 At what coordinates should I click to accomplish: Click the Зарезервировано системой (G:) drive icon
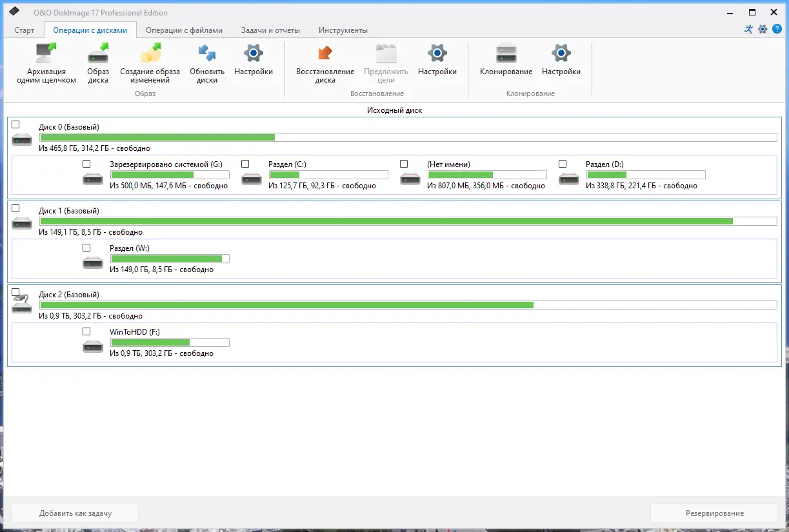point(92,178)
